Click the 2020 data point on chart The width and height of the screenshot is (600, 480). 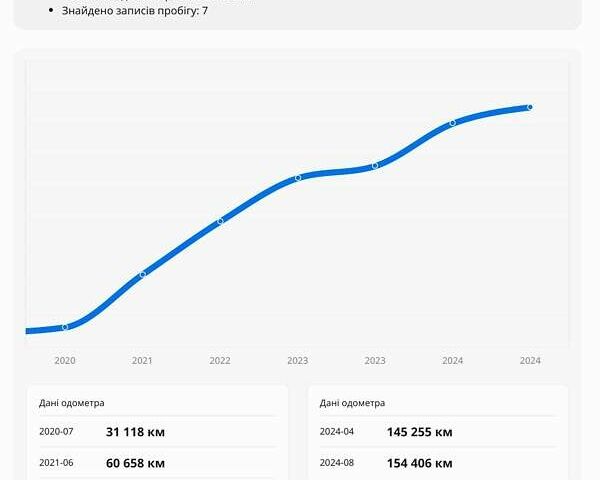tap(65, 327)
